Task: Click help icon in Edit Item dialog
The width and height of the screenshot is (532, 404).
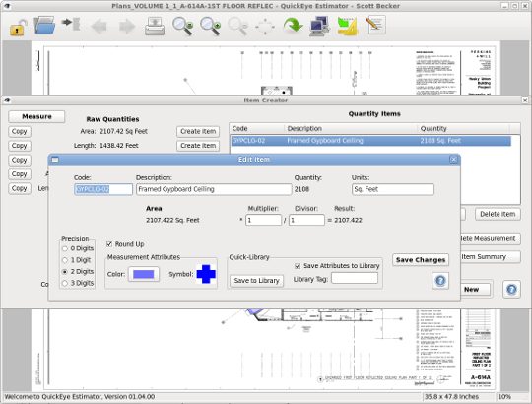Action: pyautogui.click(x=440, y=281)
